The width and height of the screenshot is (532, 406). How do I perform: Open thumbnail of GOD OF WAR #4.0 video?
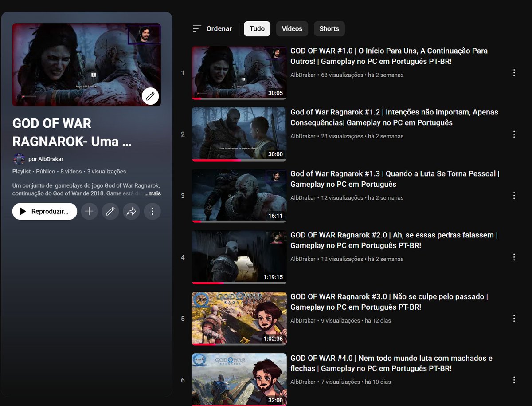239,379
